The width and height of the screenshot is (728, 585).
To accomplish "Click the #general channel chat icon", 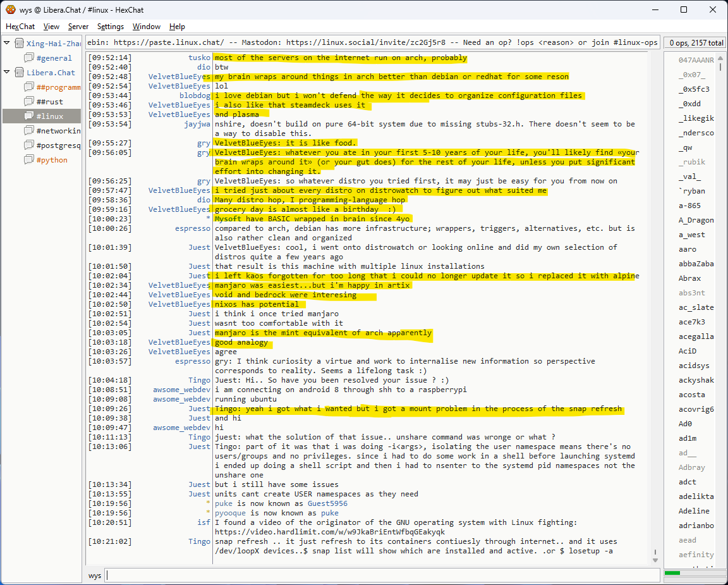I will point(28,58).
